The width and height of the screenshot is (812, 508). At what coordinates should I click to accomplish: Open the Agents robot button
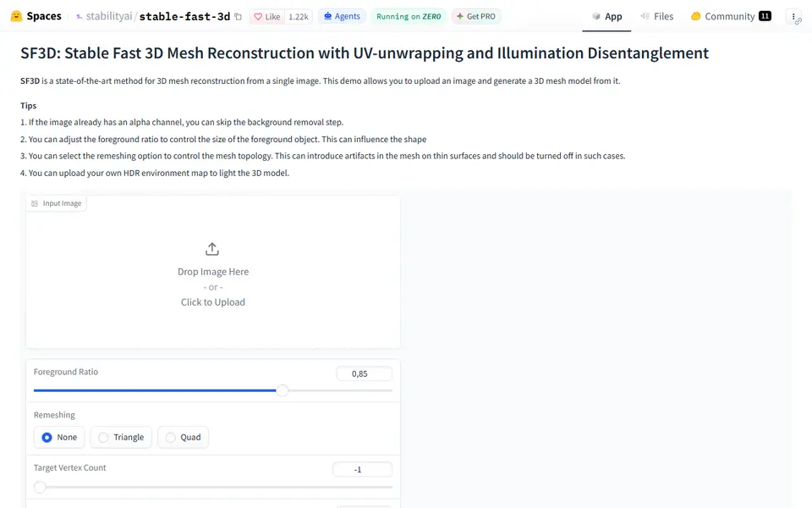click(x=342, y=16)
